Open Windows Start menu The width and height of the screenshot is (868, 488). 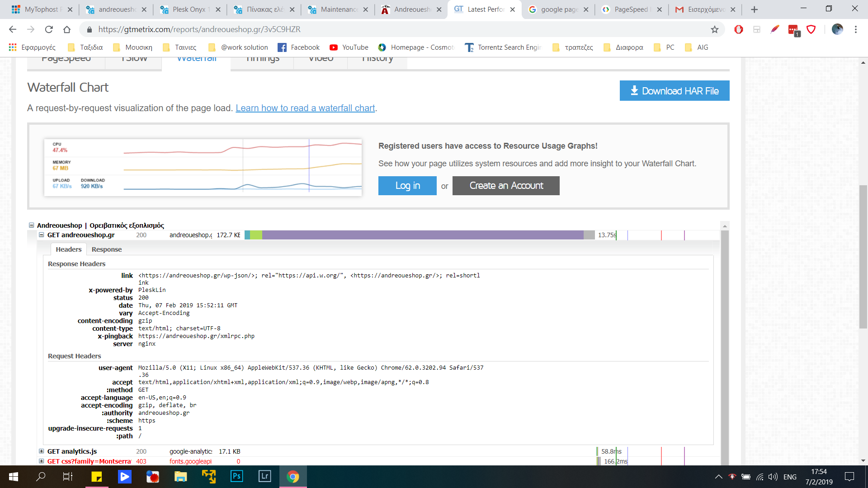tap(14, 477)
